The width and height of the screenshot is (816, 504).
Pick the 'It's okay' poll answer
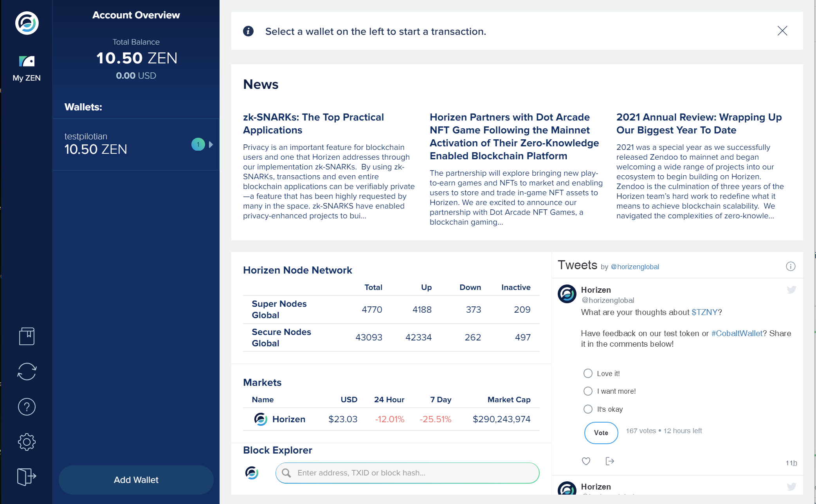588,409
